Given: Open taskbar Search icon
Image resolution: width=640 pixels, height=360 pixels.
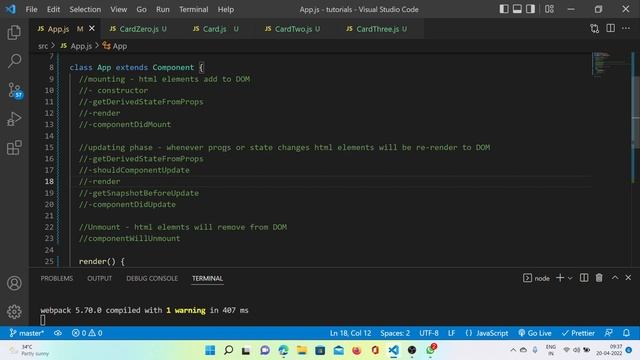Looking at the screenshot, I should coord(229,350).
